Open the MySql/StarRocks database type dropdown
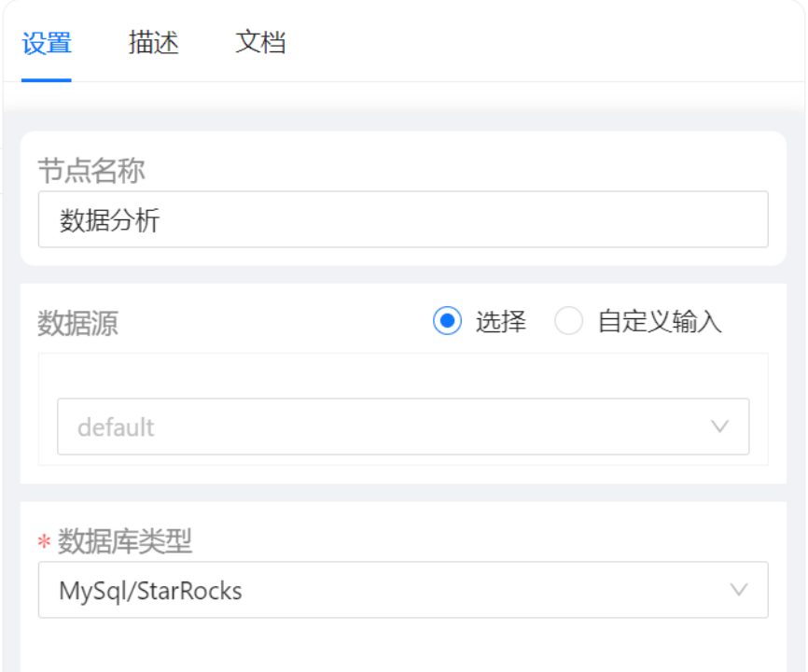808x672 pixels. point(403,590)
